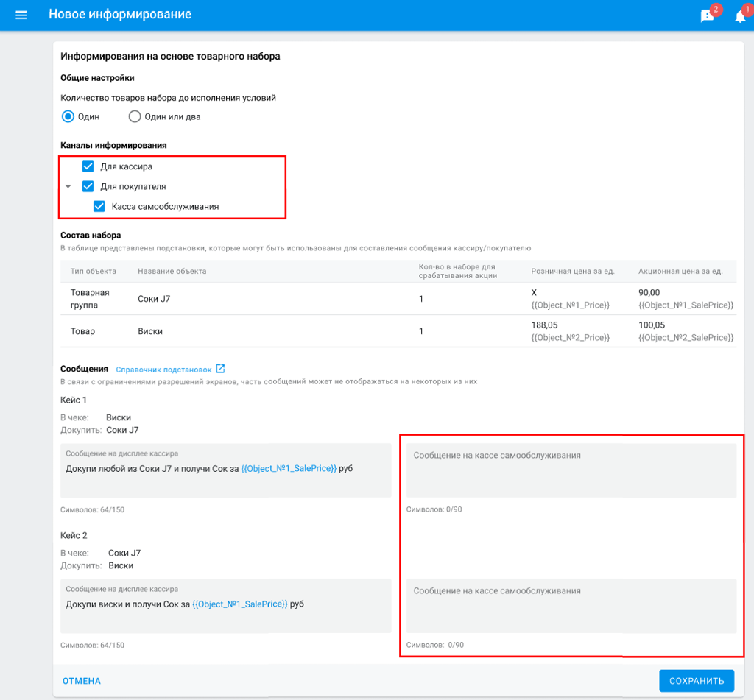
Task: Select the Один или два option
Action: pyautogui.click(x=135, y=116)
